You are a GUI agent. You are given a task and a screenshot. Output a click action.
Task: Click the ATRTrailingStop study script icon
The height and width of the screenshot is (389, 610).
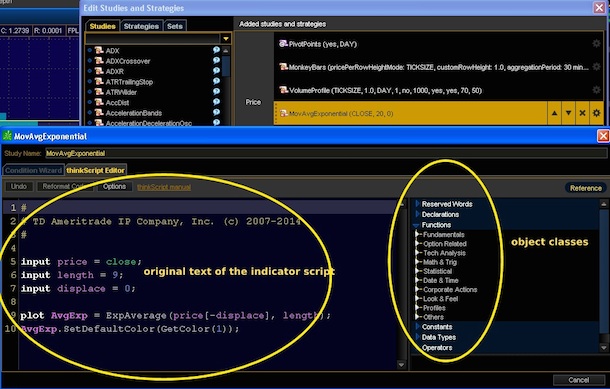coord(99,82)
